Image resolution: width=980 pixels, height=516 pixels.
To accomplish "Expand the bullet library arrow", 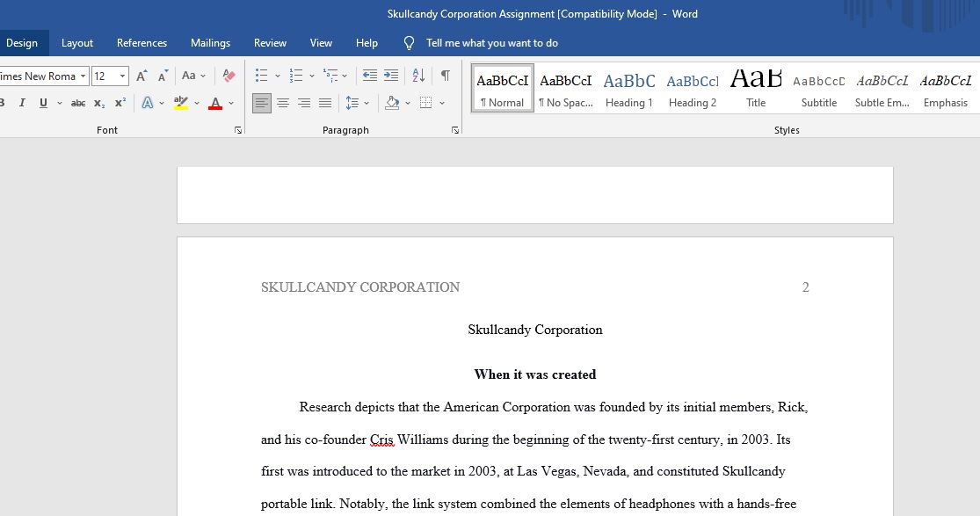I will [278, 76].
